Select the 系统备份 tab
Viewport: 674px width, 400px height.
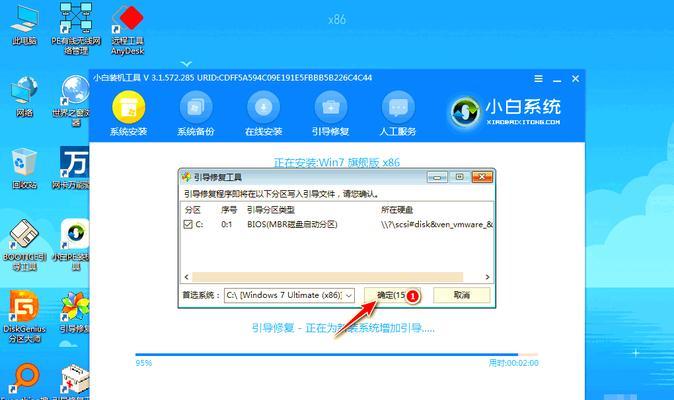196,113
